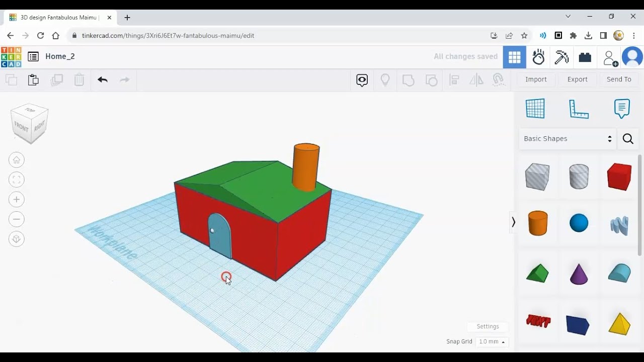Toggle the orthographic perspective view button
The image size is (644, 362).
click(16, 239)
